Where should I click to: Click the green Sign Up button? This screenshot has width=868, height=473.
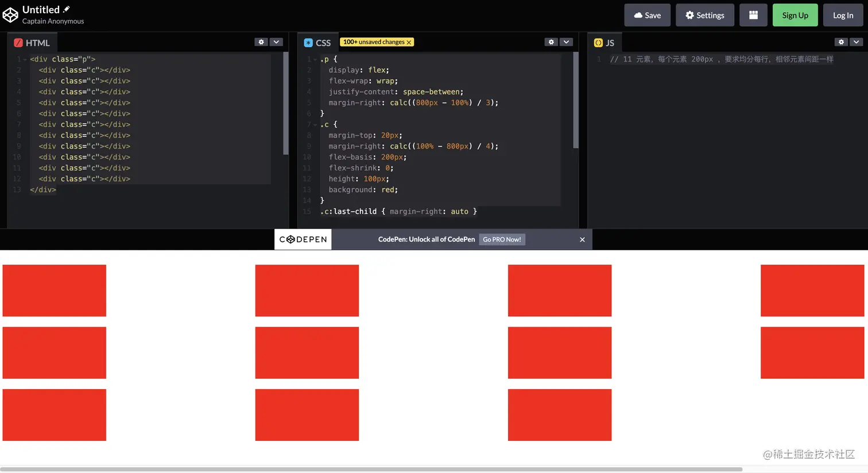[x=795, y=15]
